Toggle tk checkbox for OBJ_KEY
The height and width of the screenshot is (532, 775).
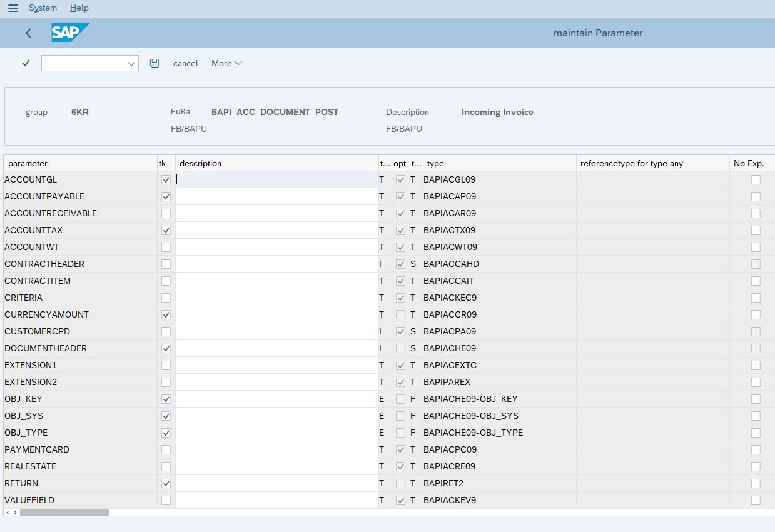coord(166,399)
